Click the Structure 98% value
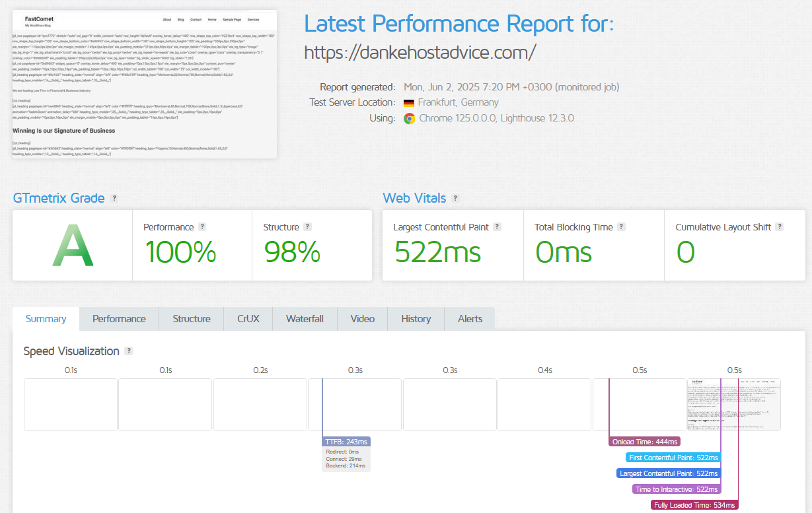Image resolution: width=812 pixels, height=513 pixels. (292, 252)
